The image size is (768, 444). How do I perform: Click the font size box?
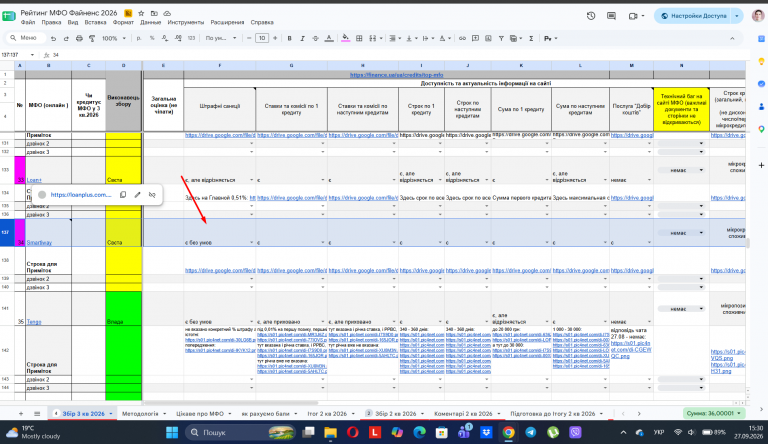262,38
